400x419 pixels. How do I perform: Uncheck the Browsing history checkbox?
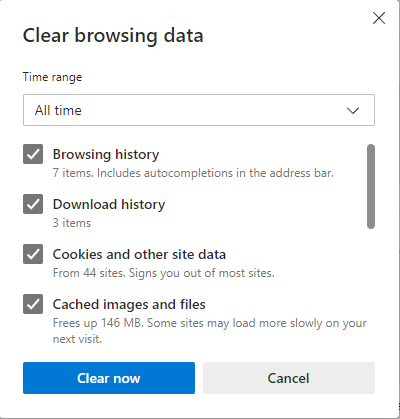pyautogui.click(x=33, y=154)
